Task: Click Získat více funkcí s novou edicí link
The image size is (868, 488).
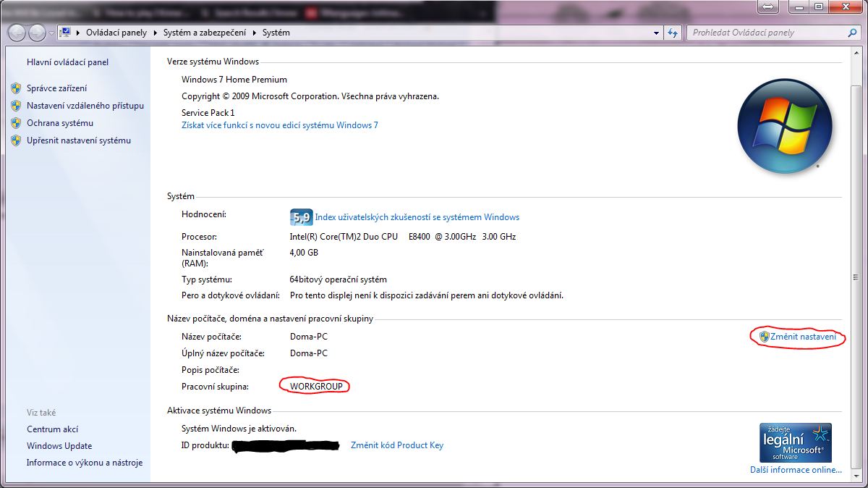Action: (x=280, y=125)
